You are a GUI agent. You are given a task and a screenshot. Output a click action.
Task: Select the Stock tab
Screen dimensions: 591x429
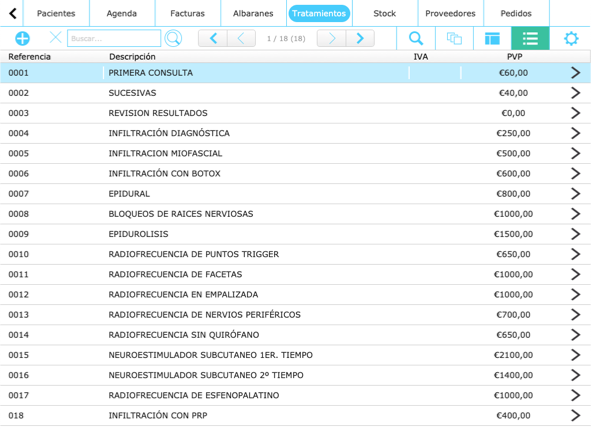[x=384, y=14]
